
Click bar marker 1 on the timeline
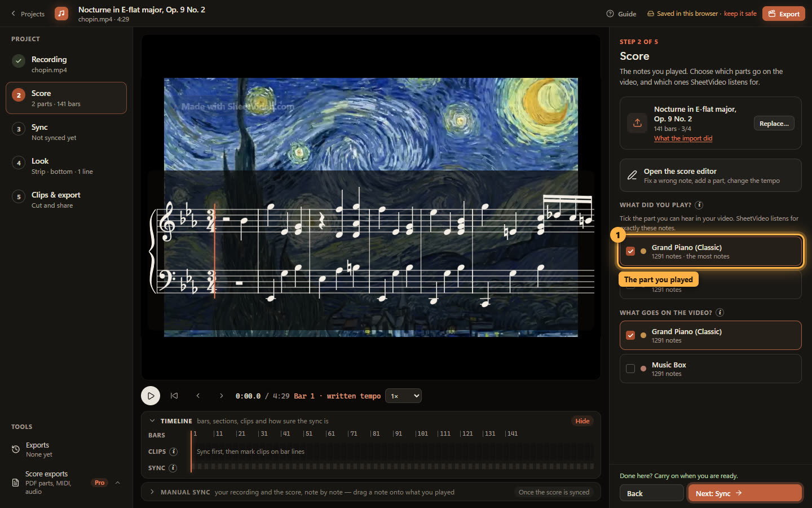195,433
